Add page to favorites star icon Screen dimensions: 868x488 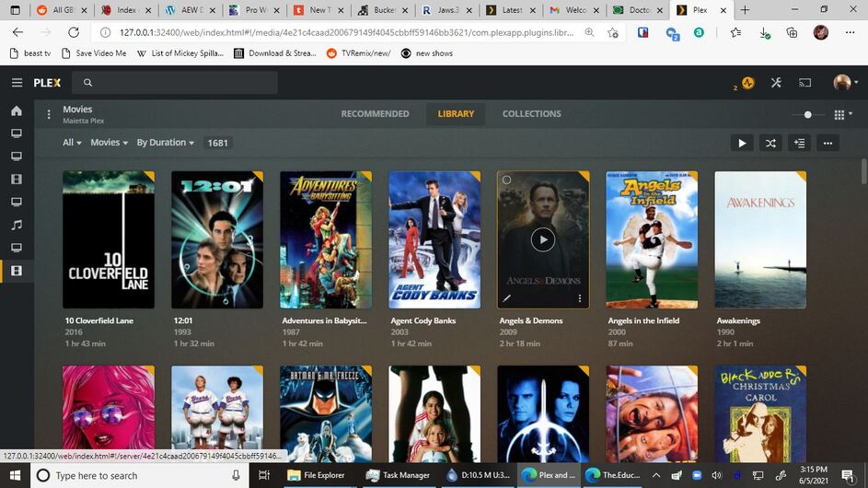click(x=613, y=32)
